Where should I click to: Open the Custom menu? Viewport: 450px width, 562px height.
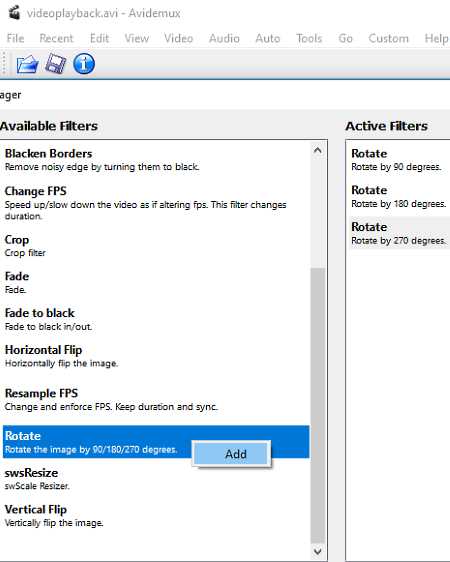point(388,38)
